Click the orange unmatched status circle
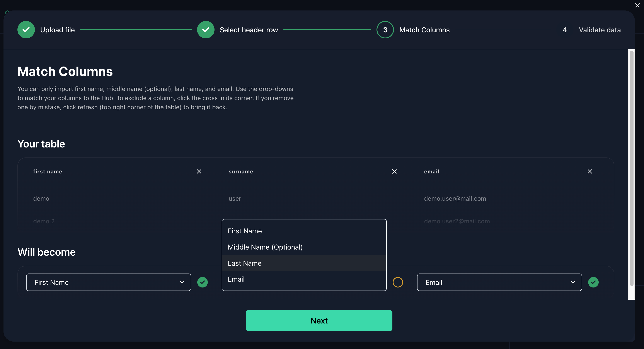Viewport: 644px width, 349px height. (x=397, y=282)
